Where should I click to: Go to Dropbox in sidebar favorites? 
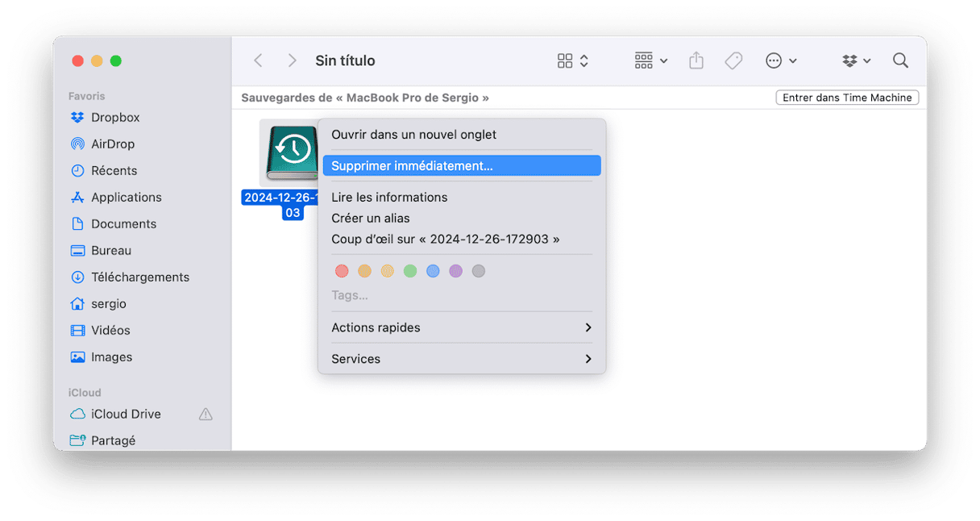coord(115,117)
